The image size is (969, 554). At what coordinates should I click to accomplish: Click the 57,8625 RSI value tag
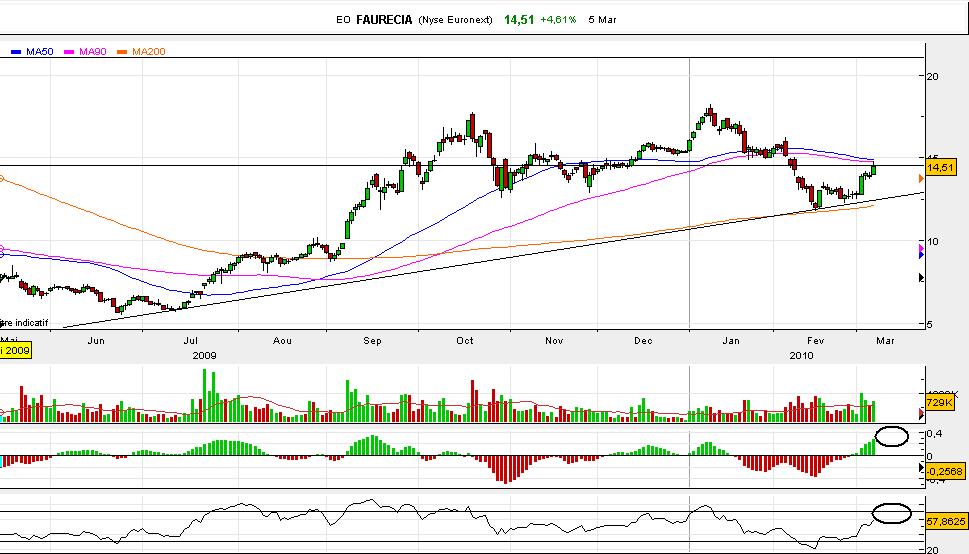point(946,522)
